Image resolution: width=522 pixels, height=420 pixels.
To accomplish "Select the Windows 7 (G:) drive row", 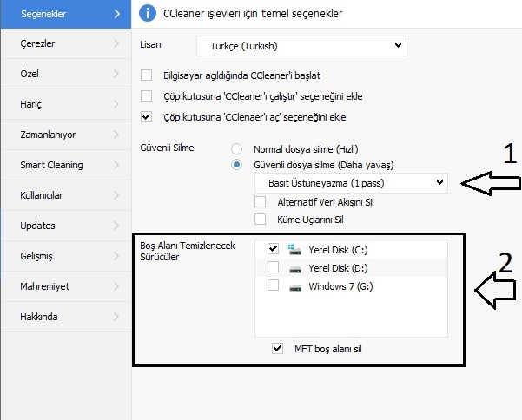I will click(340, 285).
